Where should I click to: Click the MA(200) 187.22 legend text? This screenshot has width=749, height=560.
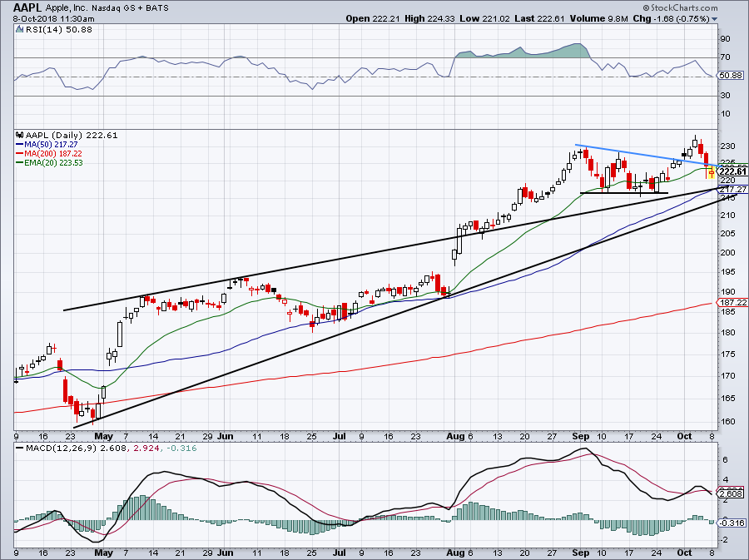coord(53,153)
